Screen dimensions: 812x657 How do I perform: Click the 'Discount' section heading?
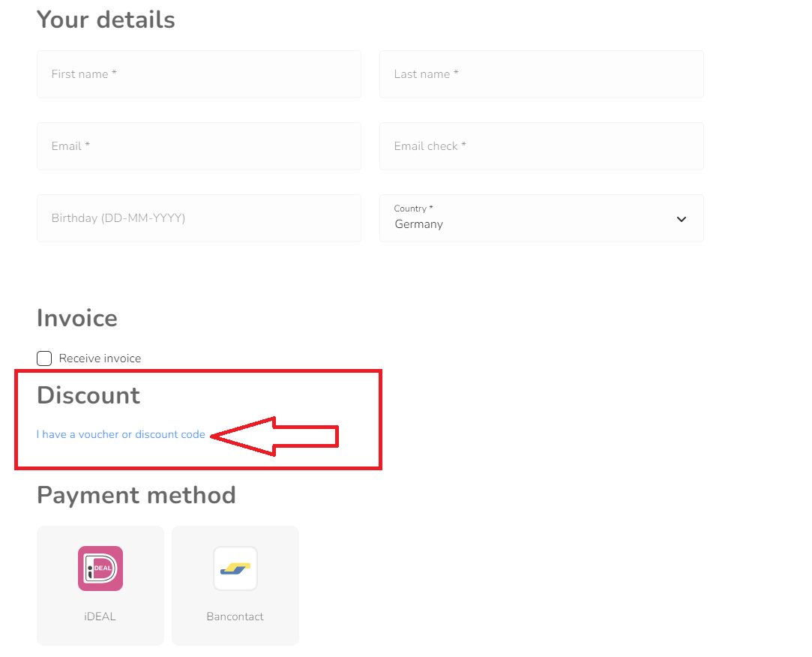click(88, 395)
